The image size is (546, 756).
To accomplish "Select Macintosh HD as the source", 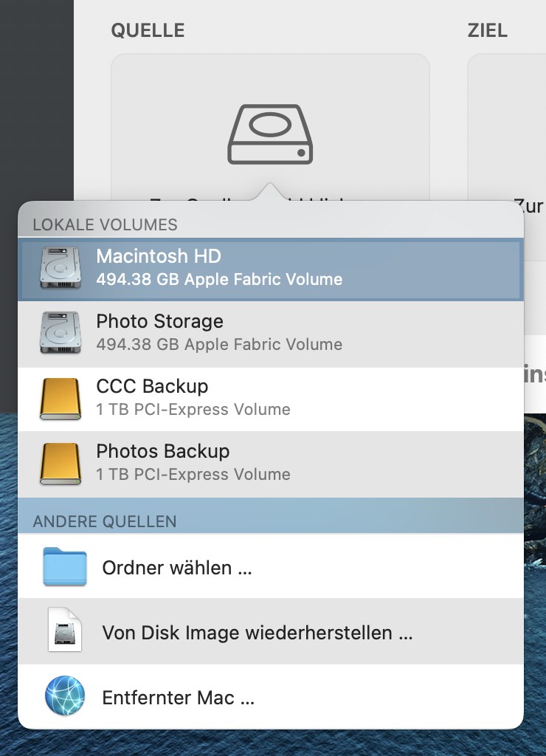I will point(271,269).
